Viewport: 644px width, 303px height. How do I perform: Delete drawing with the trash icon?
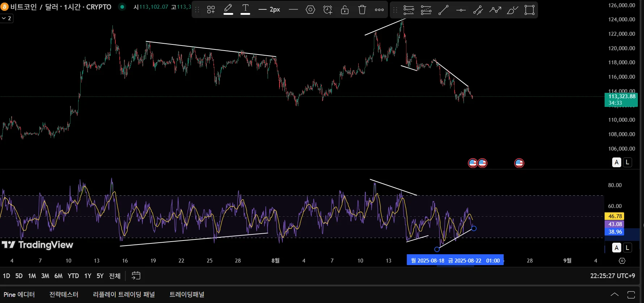click(x=362, y=10)
